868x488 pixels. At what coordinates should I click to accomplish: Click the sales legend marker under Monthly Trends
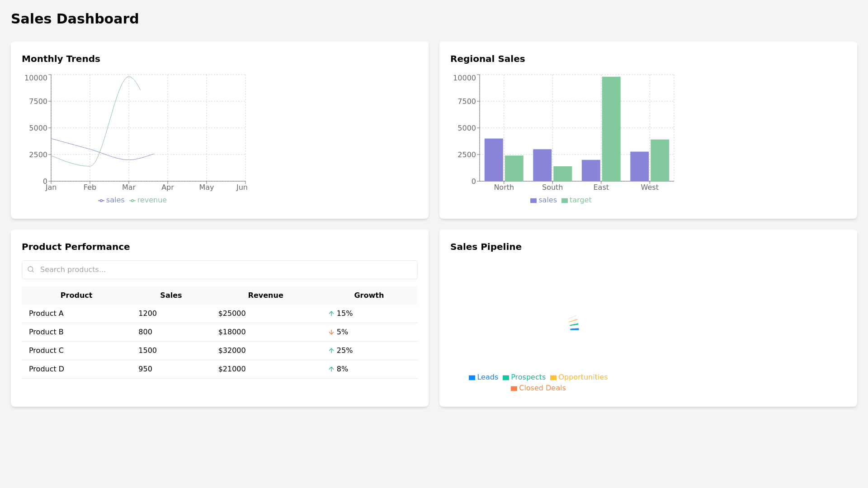tap(101, 200)
